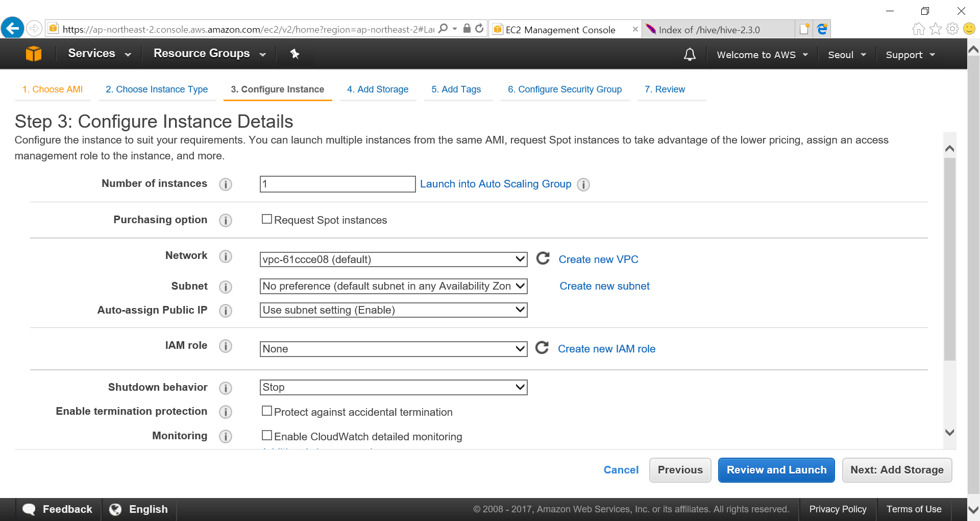
Task: Click the browser page refresh icon
Action: click(x=479, y=29)
